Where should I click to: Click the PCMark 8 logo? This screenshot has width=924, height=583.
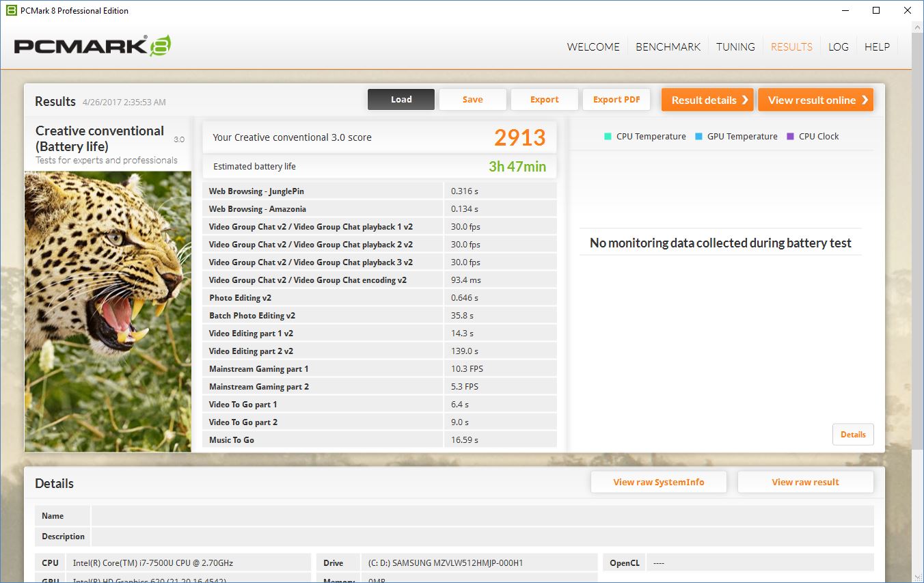point(92,46)
